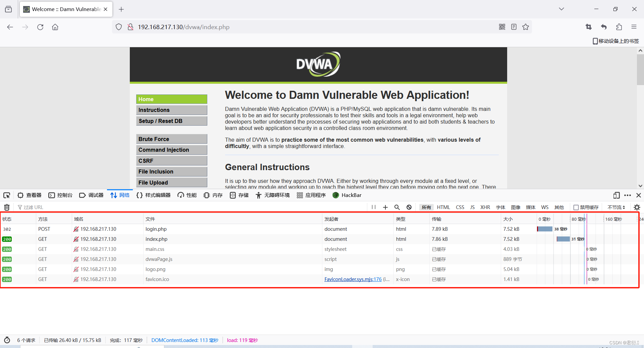Open the 存储 storage tab
Image resolution: width=644 pixels, height=348 pixels.
[239, 195]
